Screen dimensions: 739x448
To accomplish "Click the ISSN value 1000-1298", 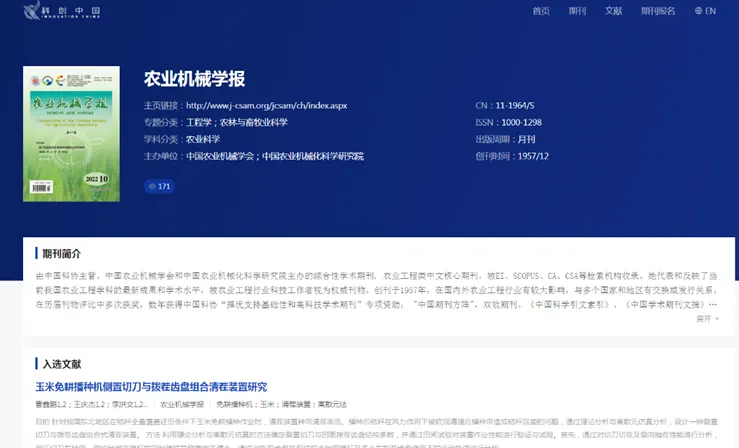I will pos(521,122).
